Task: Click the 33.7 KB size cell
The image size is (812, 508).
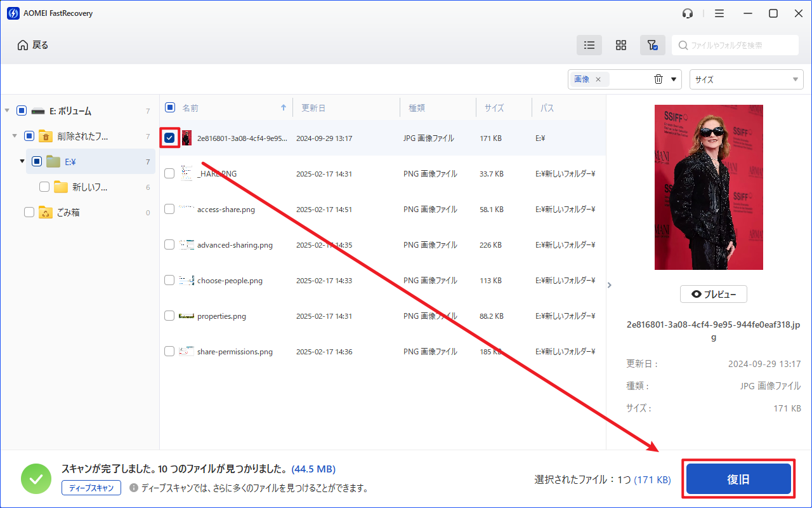Action: tap(492, 173)
